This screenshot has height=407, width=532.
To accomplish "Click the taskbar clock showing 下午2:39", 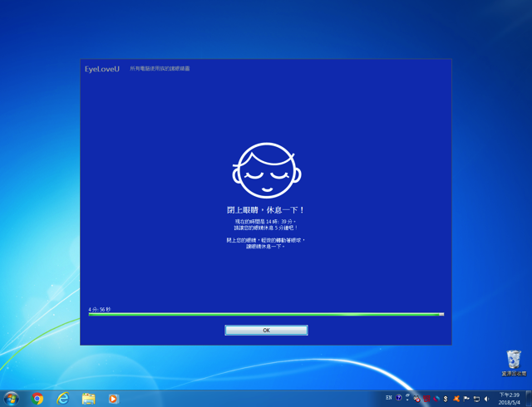I will click(510, 399).
